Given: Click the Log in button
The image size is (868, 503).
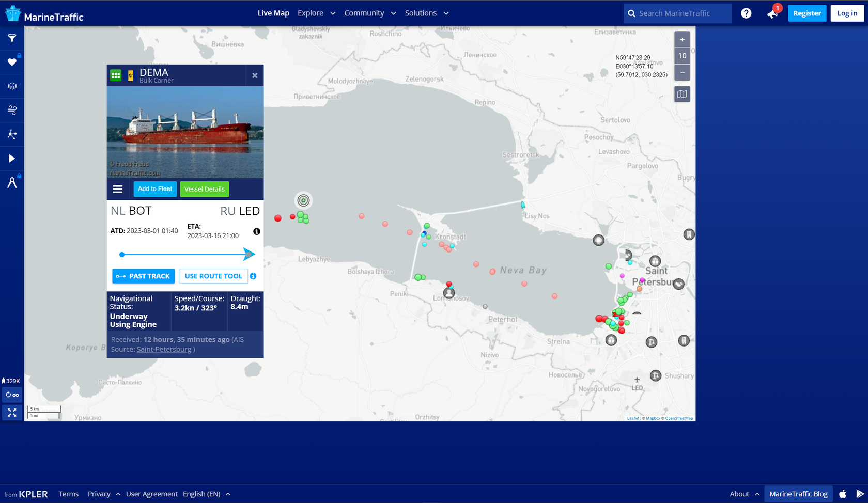Looking at the screenshot, I should [847, 13].
